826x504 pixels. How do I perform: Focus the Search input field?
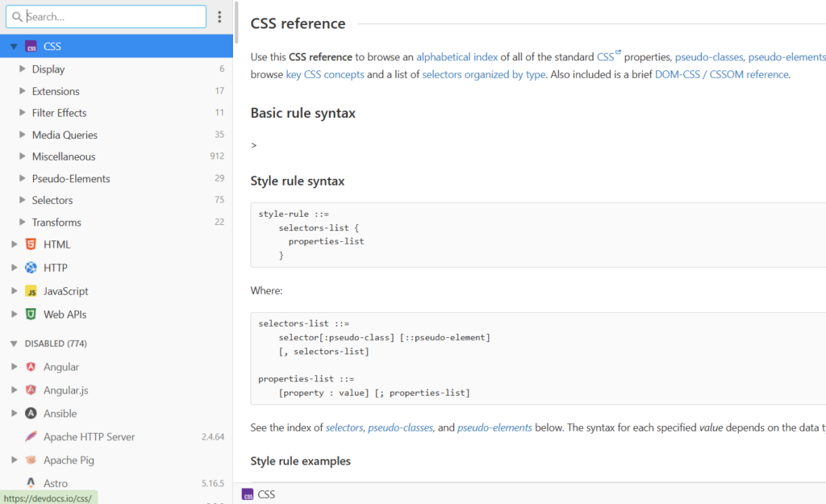pyautogui.click(x=113, y=17)
